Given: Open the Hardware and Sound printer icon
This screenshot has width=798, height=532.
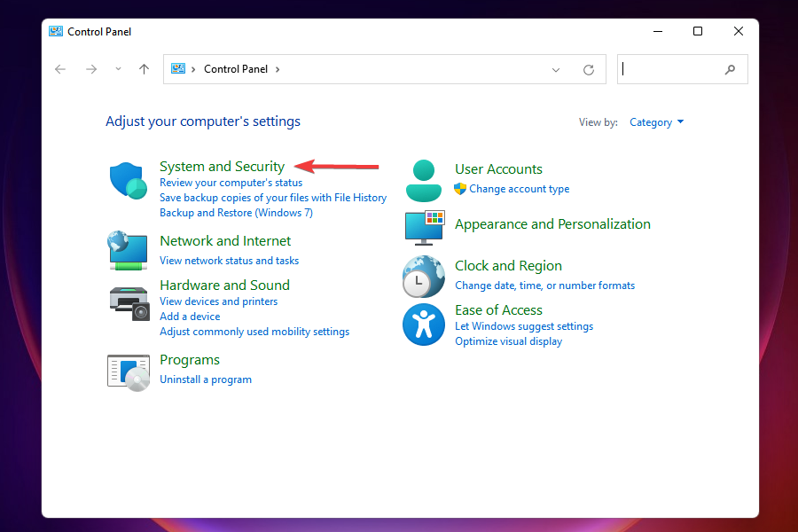Looking at the screenshot, I should tap(129, 303).
